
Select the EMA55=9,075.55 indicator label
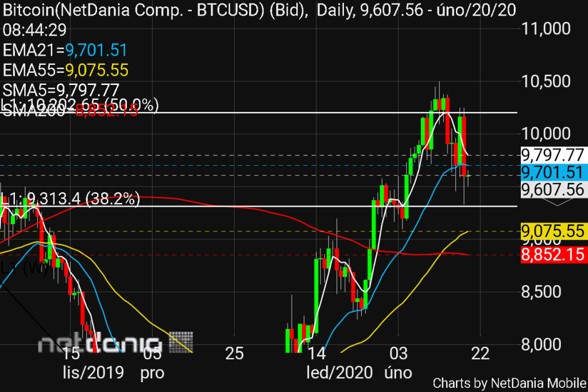coord(65,70)
